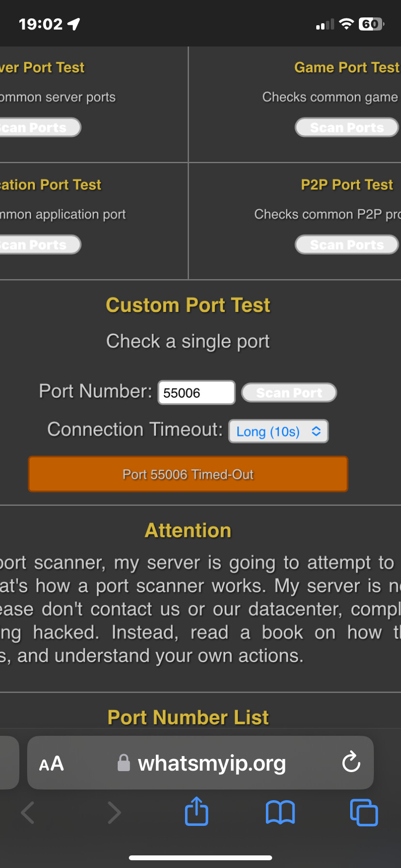
Task: Tap the Safari share icon
Action: pyautogui.click(x=197, y=811)
